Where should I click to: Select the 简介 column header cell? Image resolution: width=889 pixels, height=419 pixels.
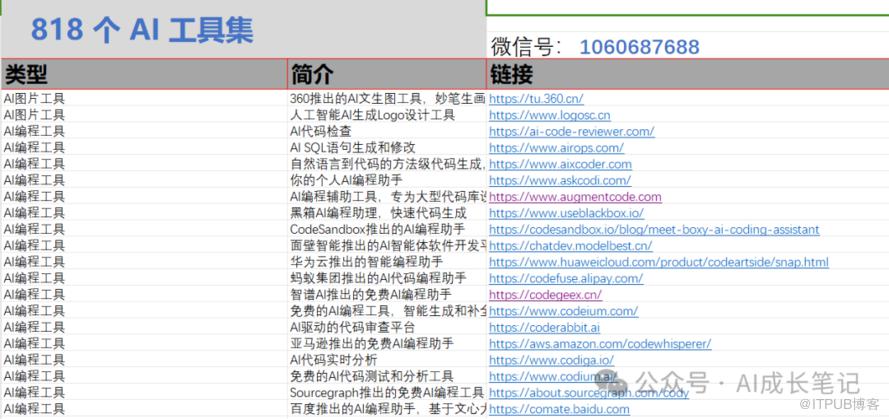click(x=387, y=74)
